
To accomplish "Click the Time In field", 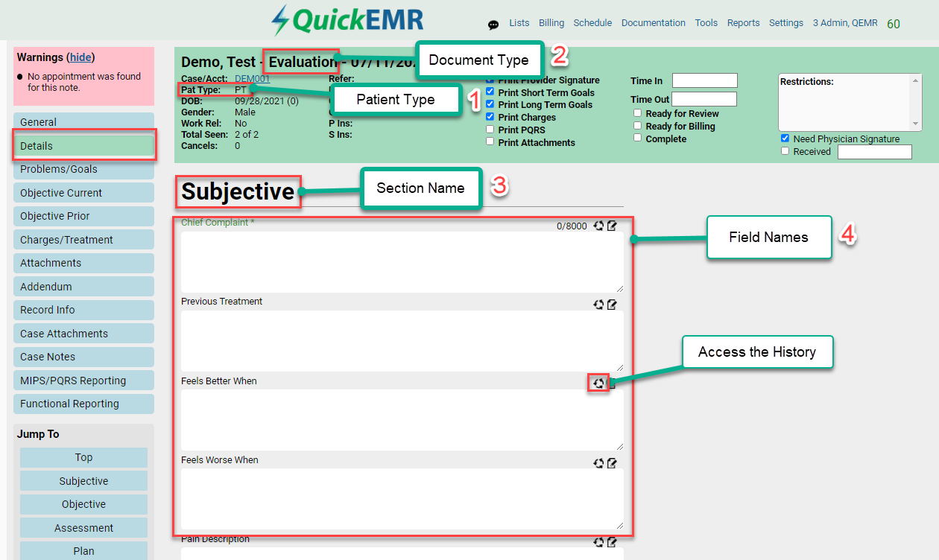I will 704,80.
